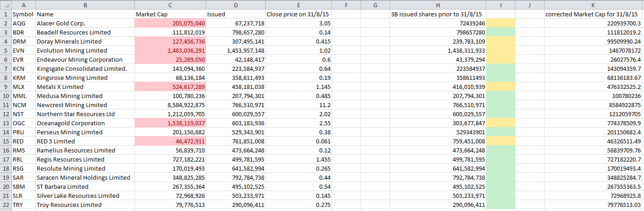
Task: Select row header 22
Action: tap(6, 205)
